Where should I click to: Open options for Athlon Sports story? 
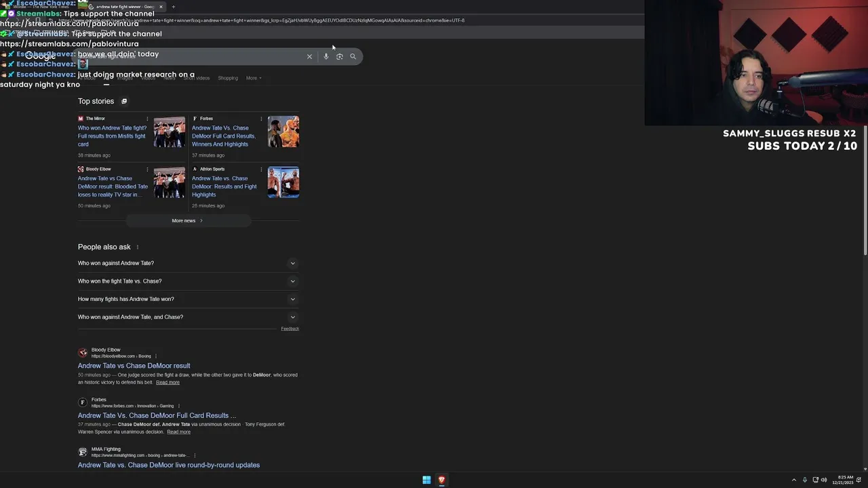point(261,169)
